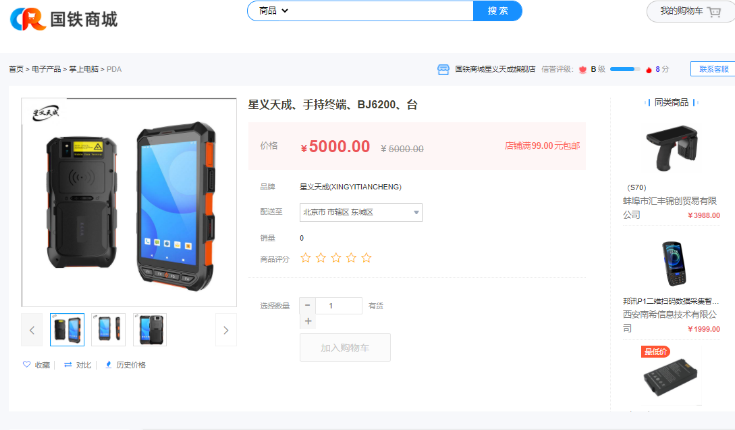Click the 历史价格 history price icon
The height and width of the screenshot is (430, 735).
108,364
